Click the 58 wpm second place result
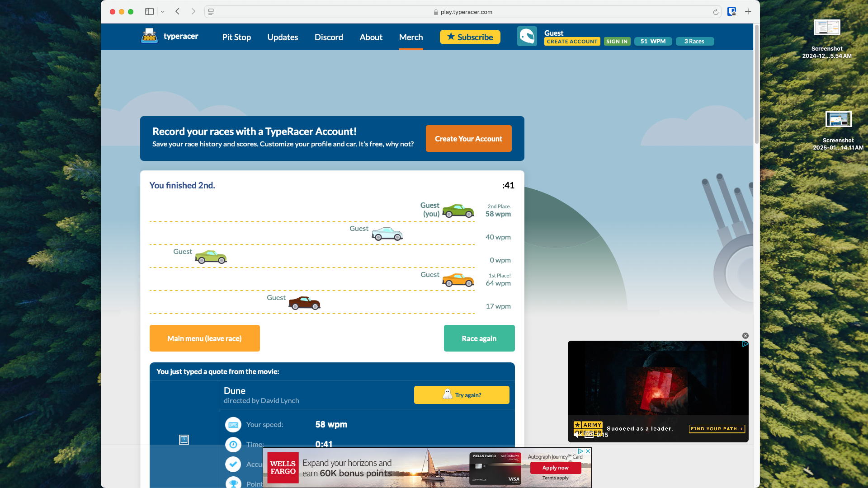 498,214
